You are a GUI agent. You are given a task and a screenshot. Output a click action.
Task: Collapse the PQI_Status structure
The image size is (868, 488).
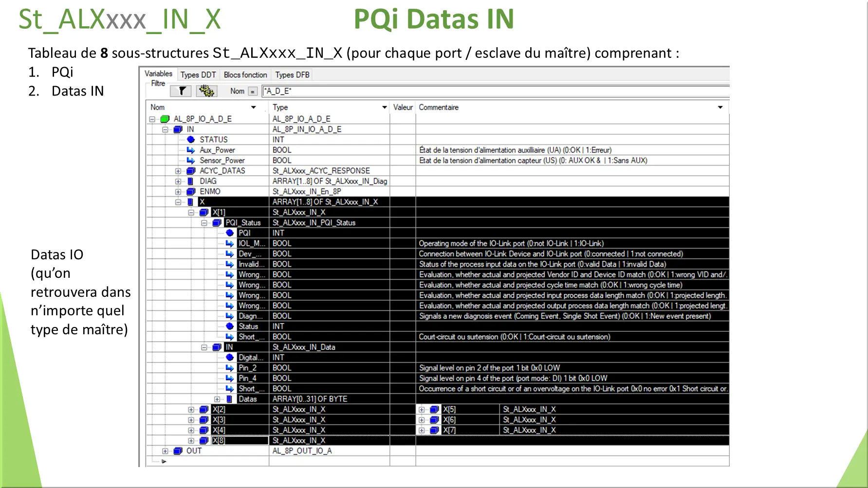point(204,223)
